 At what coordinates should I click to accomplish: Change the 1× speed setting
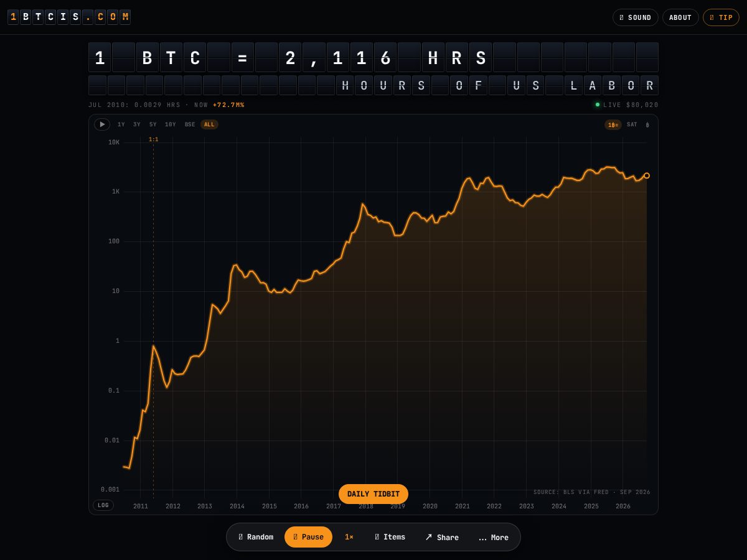coord(349,537)
